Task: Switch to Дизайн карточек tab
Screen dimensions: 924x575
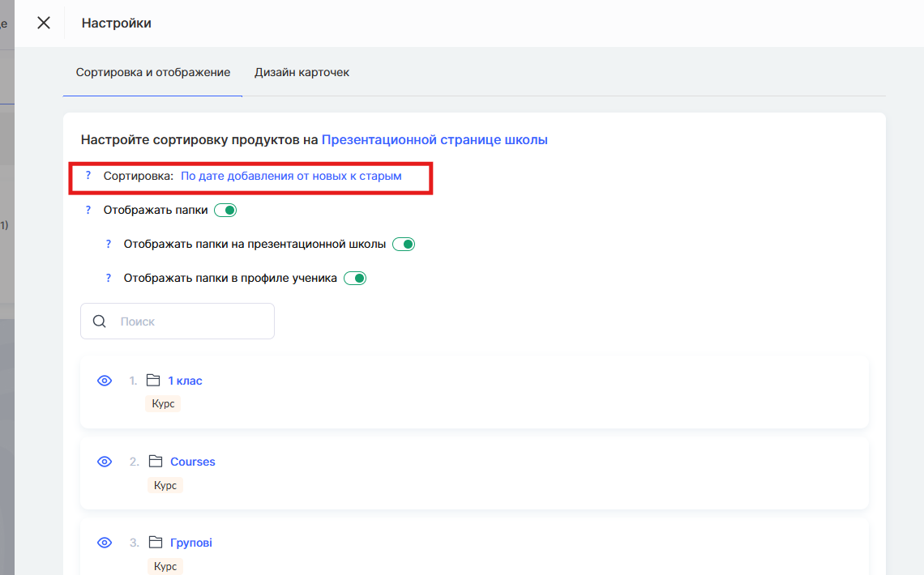Action: (302, 73)
